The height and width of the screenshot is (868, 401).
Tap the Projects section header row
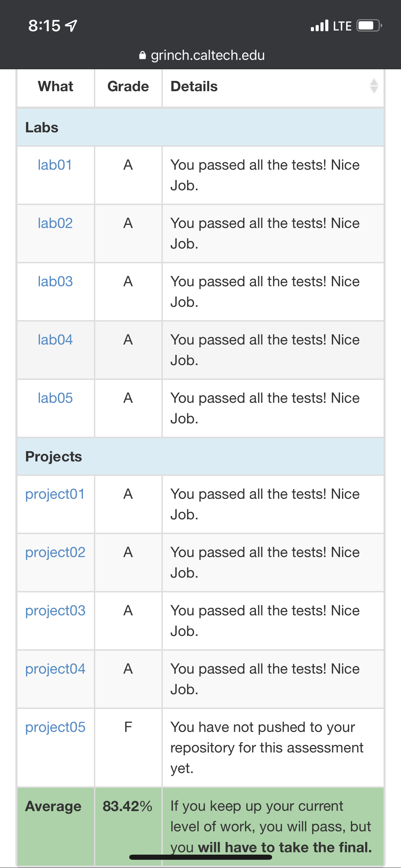[200, 457]
